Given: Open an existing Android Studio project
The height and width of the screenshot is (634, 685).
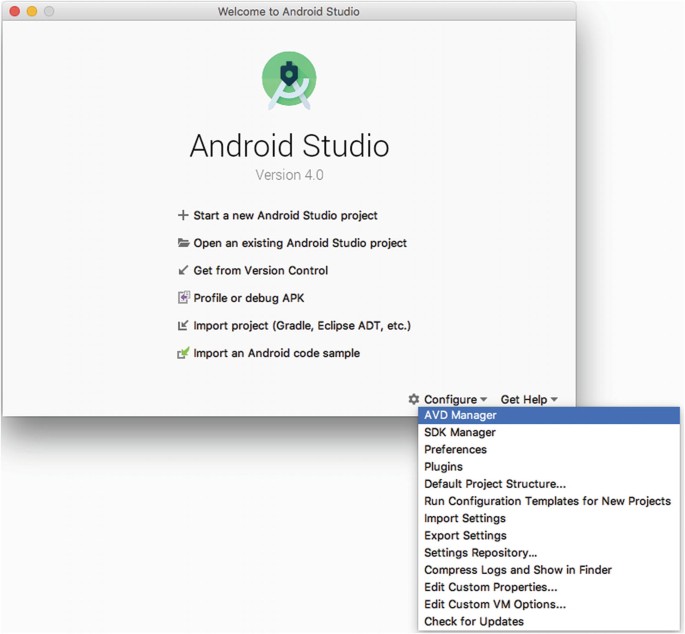Looking at the screenshot, I should pos(300,243).
